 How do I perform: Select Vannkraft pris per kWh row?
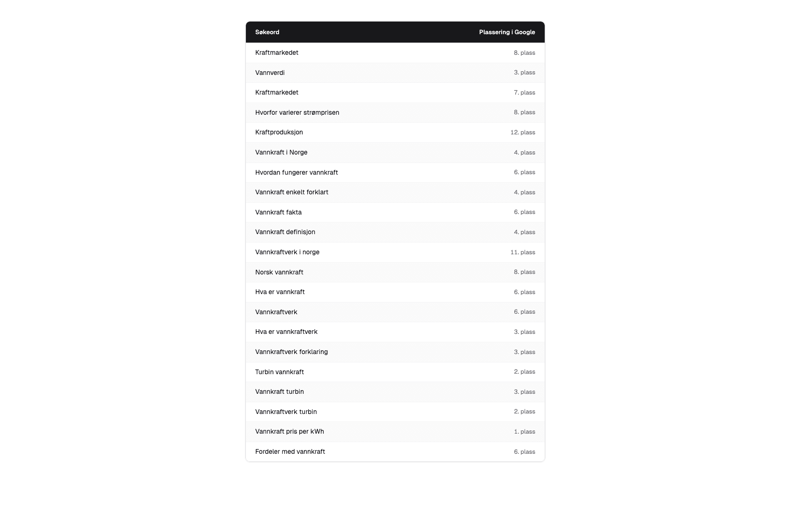click(395, 432)
